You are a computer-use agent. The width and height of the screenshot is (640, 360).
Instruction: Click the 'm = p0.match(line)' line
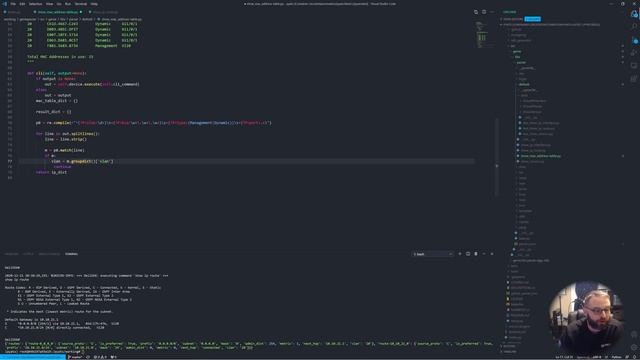point(64,150)
